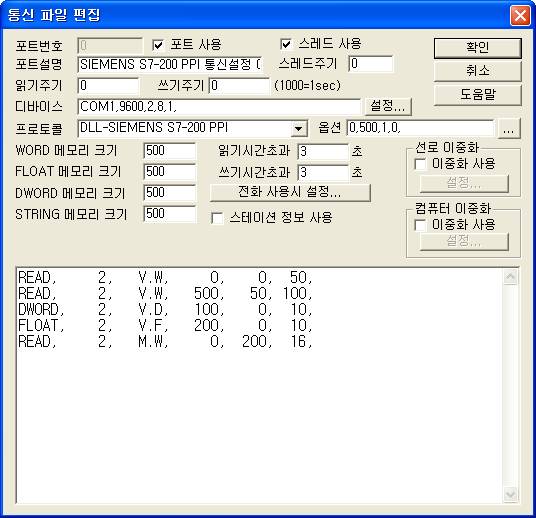Screen dimensions: 536x518
Task: Enable 이중화 사용 under 선로 이중화
Action: coord(420,164)
